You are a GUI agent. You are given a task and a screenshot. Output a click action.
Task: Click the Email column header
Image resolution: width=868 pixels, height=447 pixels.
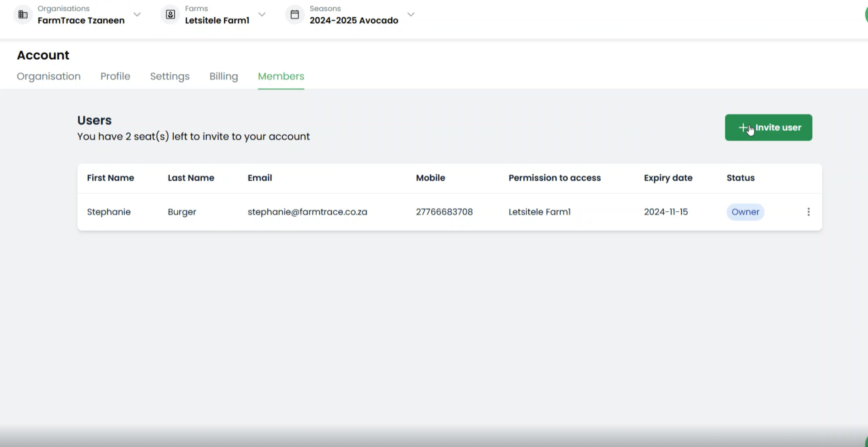tap(260, 178)
